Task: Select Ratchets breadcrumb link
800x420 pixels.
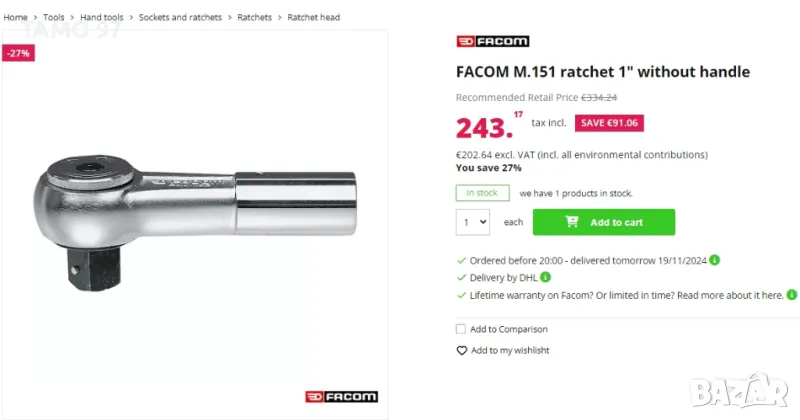Action: 254,17
